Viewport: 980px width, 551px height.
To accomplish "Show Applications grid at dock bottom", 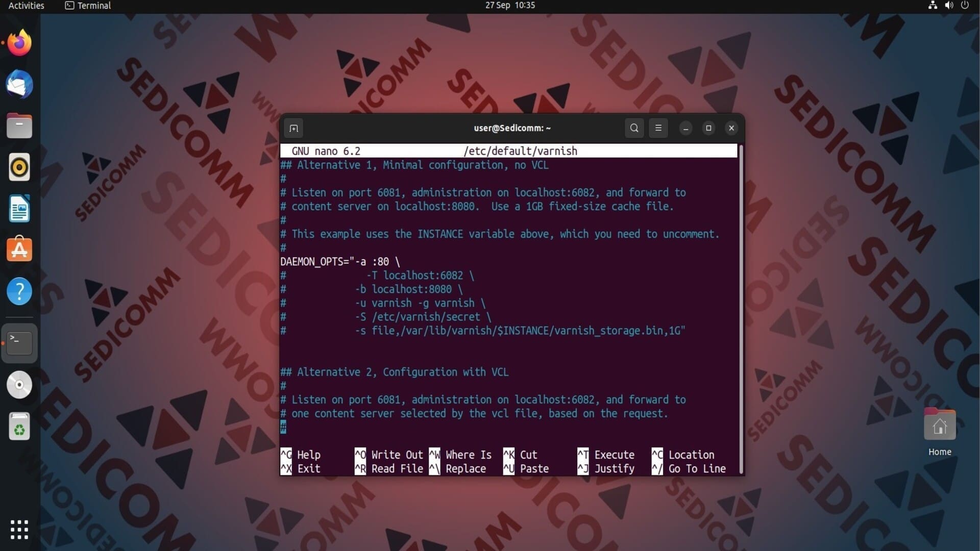I will [19, 530].
